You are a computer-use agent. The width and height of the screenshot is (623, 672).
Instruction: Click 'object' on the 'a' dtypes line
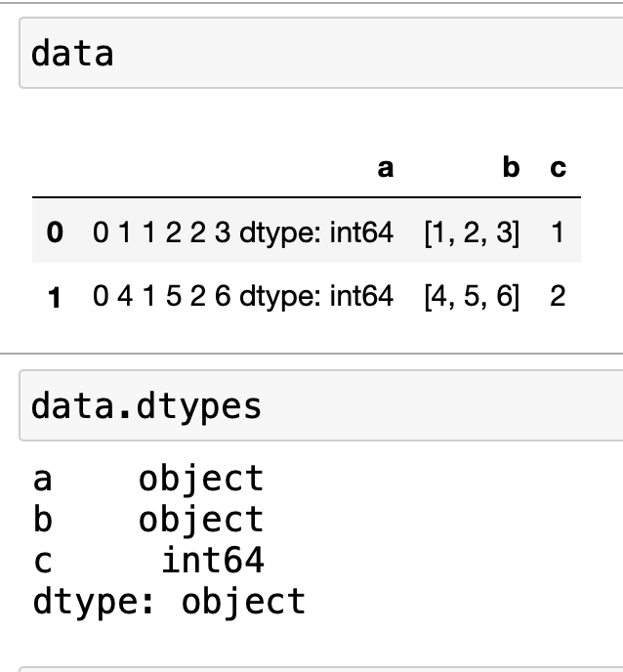click(201, 479)
